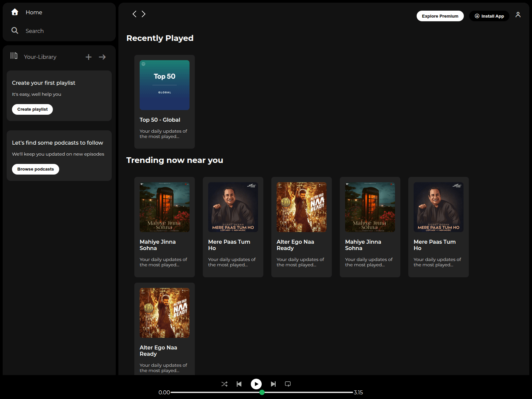
Task: Click the arrow icon in Your-Library
Action: coord(102,57)
